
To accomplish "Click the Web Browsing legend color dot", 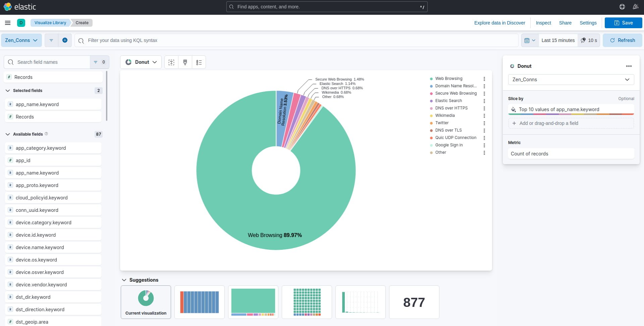I will (x=431, y=79).
